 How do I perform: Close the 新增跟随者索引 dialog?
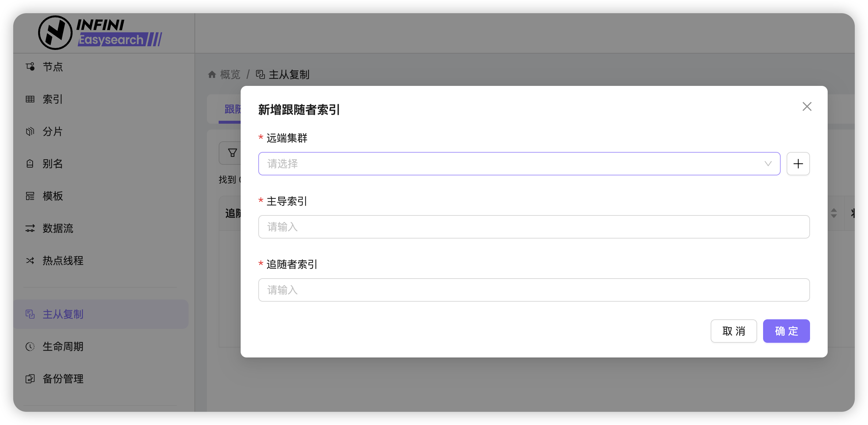pos(807,106)
